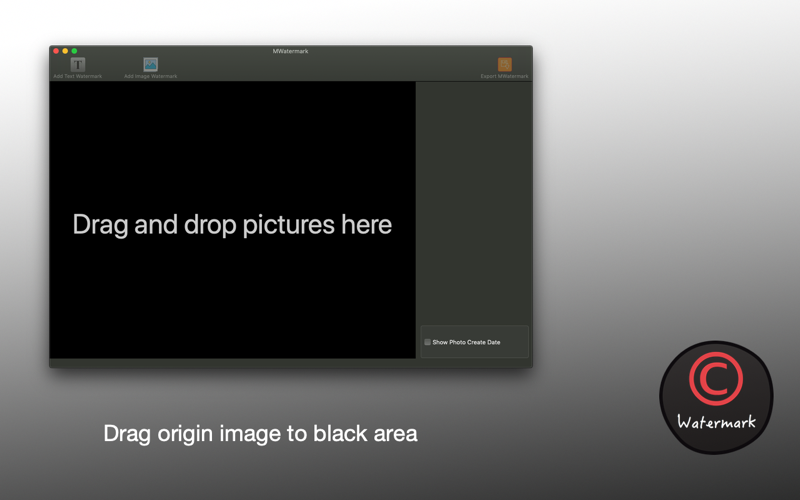Click the boxed area around the date checkbox

pos(474,341)
